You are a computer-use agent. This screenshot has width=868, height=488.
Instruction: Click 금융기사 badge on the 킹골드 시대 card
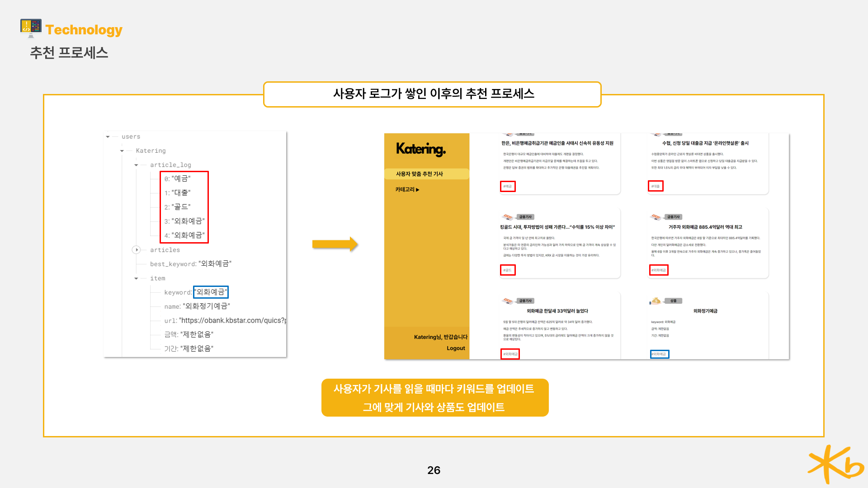tap(526, 217)
